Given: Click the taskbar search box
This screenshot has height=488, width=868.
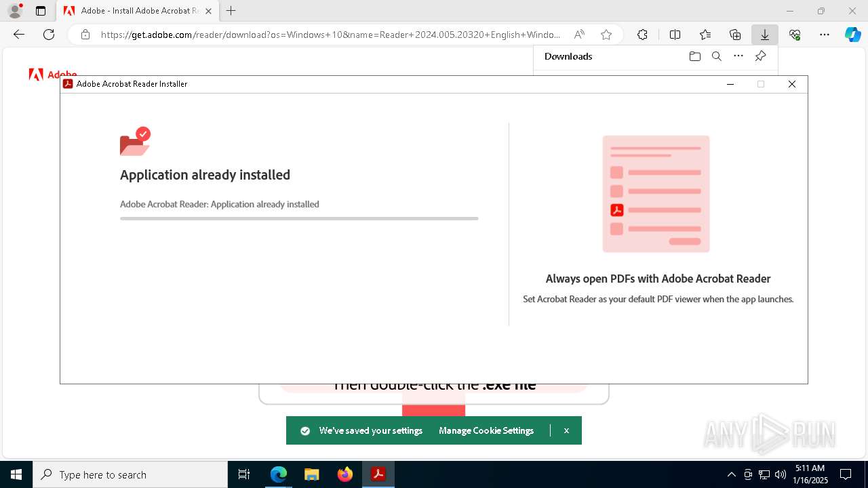Looking at the screenshot, I should pyautogui.click(x=130, y=474).
